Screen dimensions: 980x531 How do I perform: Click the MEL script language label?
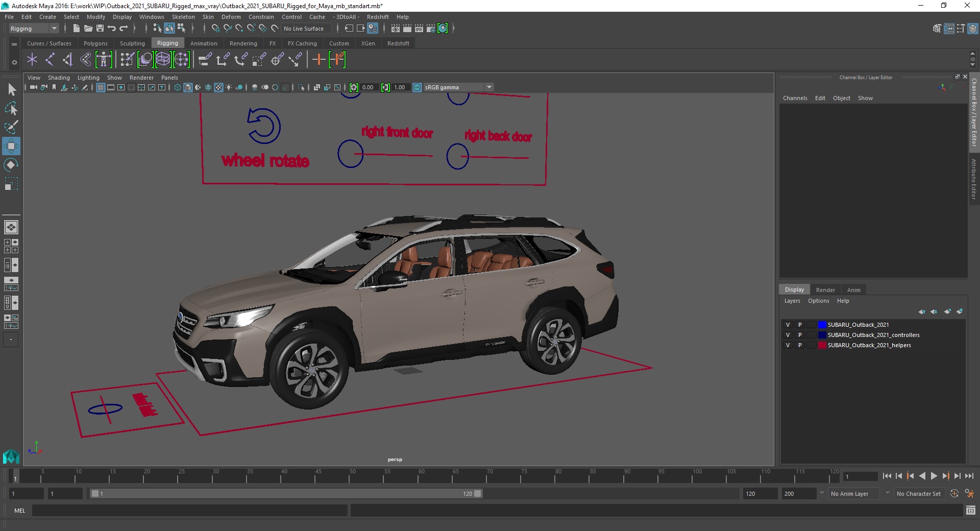click(19, 511)
